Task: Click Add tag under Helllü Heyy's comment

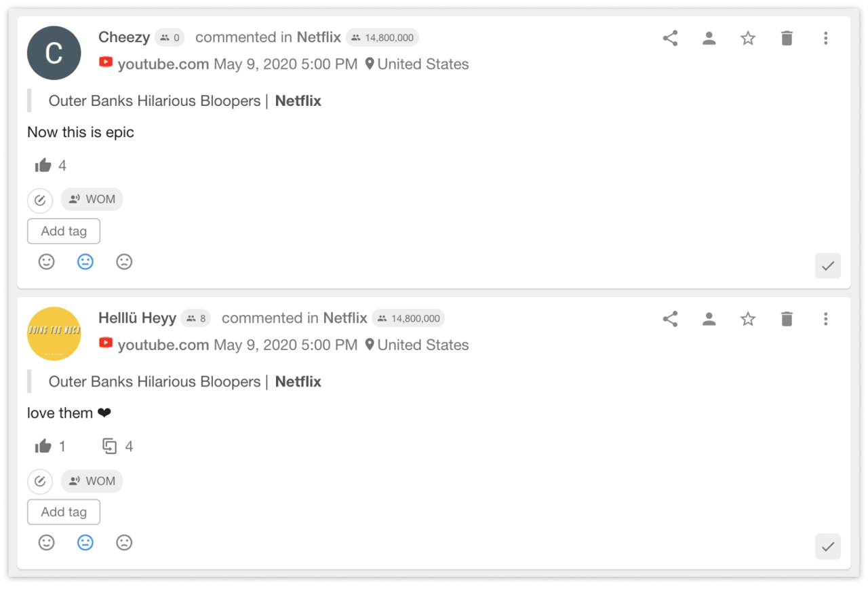Action: click(x=64, y=512)
